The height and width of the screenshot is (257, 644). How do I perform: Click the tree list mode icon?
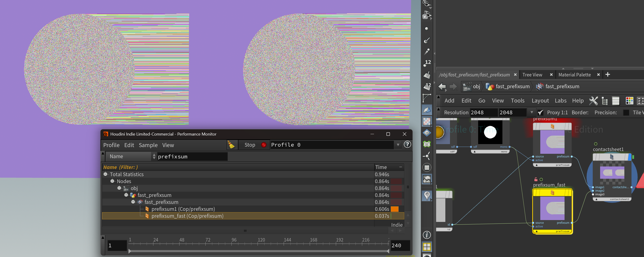point(605,101)
